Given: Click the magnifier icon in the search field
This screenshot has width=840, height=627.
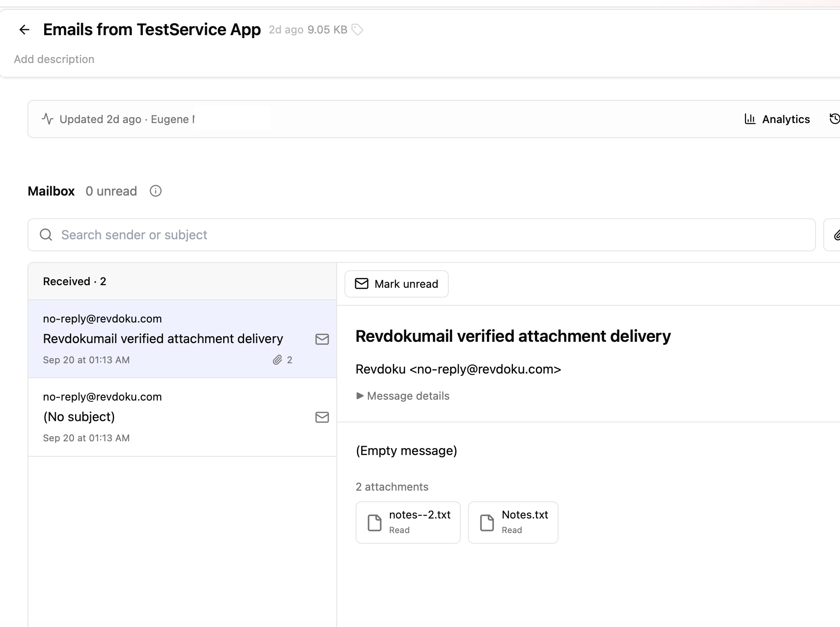Looking at the screenshot, I should [x=46, y=235].
